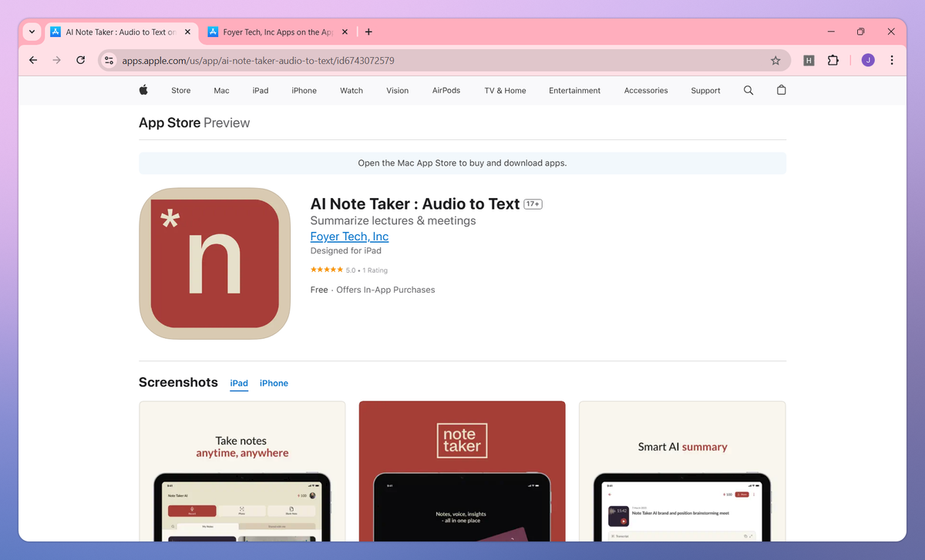Open the AirPods menu item
The height and width of the screenshot is (560, 925).
click(x=446, y=91)
